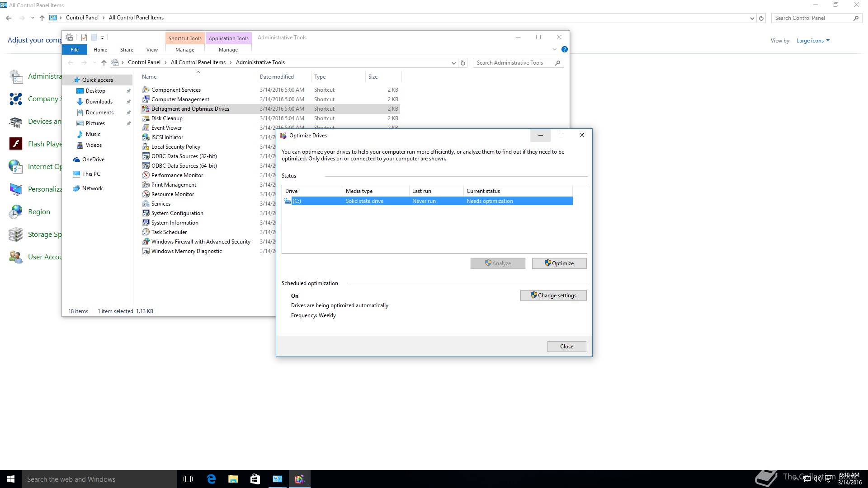The height and width of the screenshot is (488, 868).
Task: Select Windows Memory Diagnostic icon
Action: pyautogui.click(x=146, y=251)
